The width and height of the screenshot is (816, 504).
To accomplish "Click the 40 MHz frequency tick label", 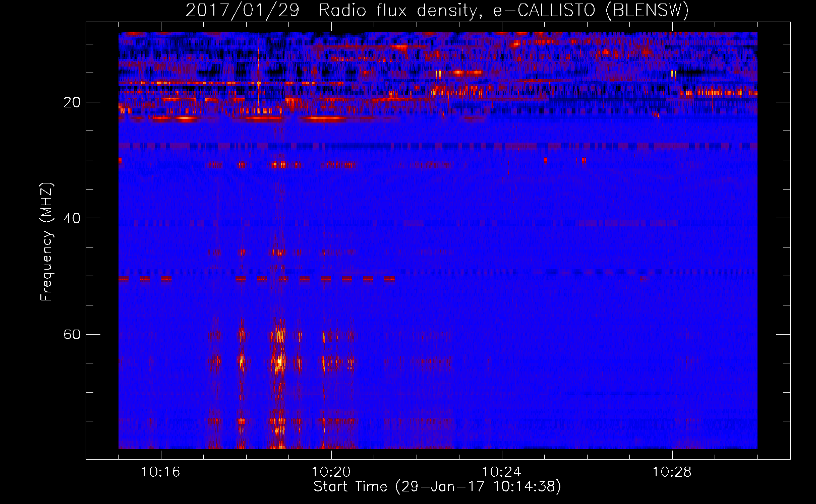I will click(72, 219).
